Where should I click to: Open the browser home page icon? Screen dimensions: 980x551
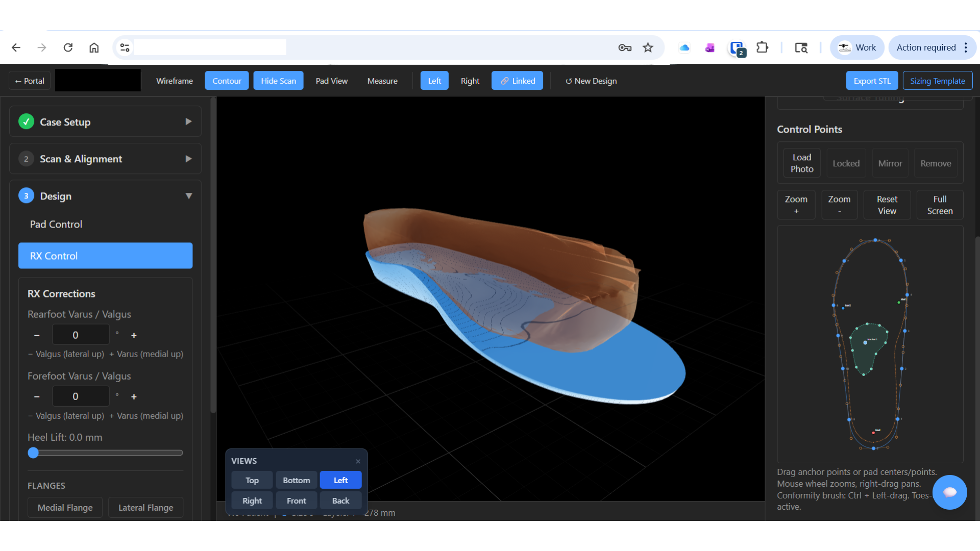94,47
